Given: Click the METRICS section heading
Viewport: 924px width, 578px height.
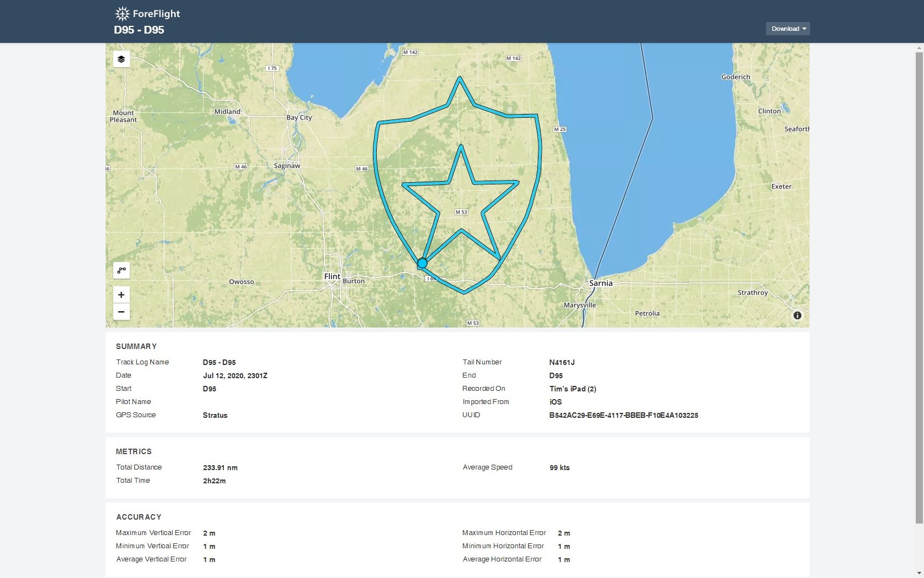Looking at the screenshot, I should click(x=134, y=451).
